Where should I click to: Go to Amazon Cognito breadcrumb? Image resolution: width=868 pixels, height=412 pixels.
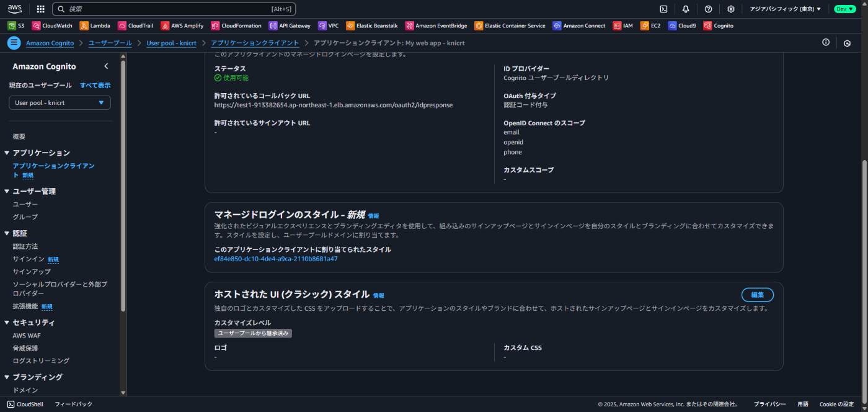coord(50,43)
